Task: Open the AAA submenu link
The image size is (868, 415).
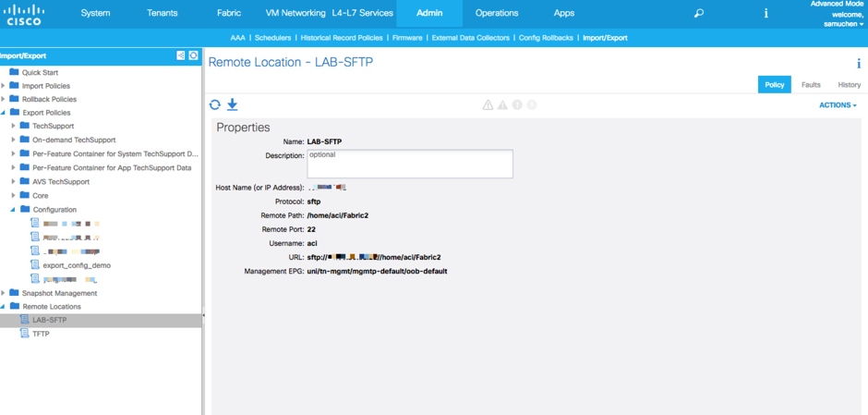Action: click(237, 38)
